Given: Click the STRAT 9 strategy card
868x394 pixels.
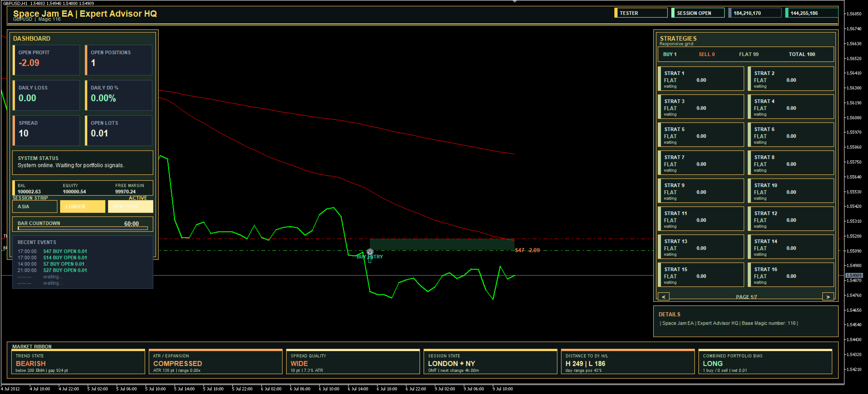Looking at the screenshot, I should pyautogui.click(x=701, y=191).
